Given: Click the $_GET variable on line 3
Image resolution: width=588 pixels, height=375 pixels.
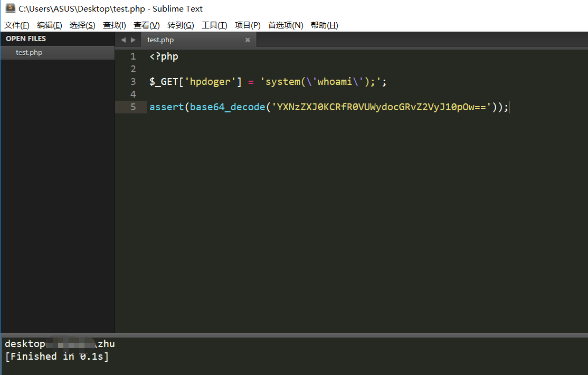Looking at the screenshot, I should [x=164, y=82].
